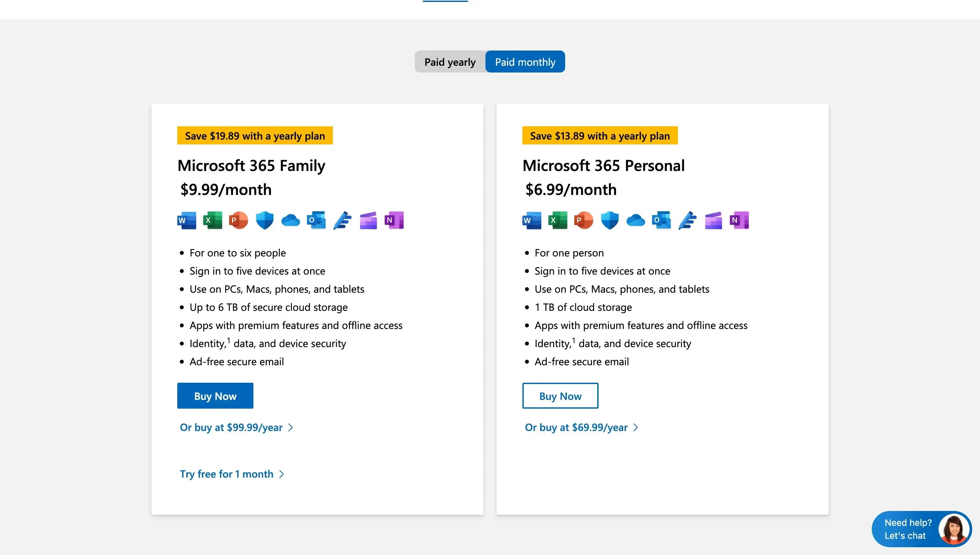Viewport: 980px width, 555px height.
Task: Select the Clipchamp icon under Family plan
Action: (x=368, y=220)
